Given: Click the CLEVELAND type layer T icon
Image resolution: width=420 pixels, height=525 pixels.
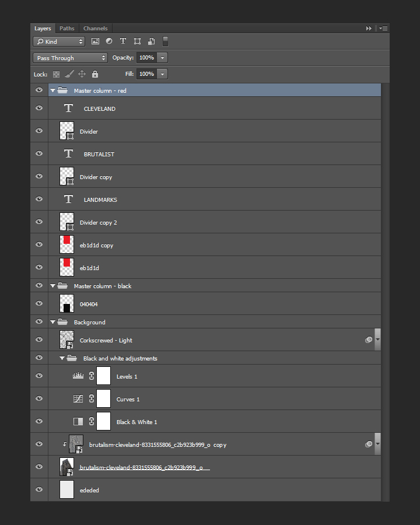Looking at the screenshot, I should click(x=69, y=108).
